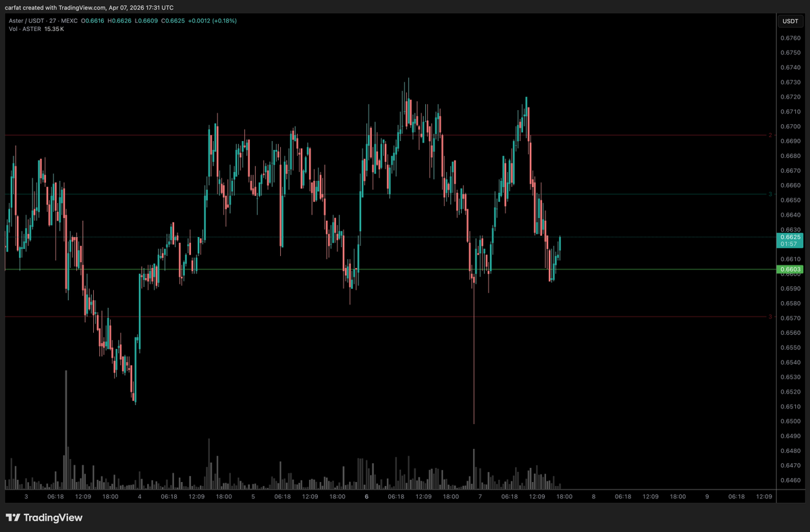Viewport: 810px width, 532px height.
Task: Click the high value H0.6626 in legend
Action: (118, 20)
